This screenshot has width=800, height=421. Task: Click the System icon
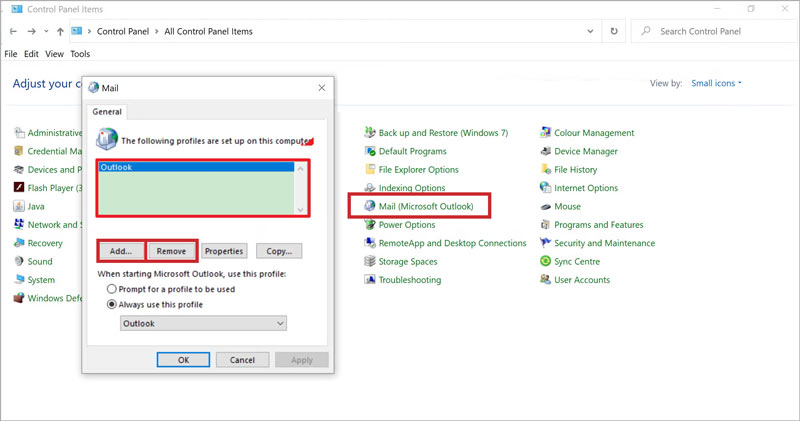(19, 280)
